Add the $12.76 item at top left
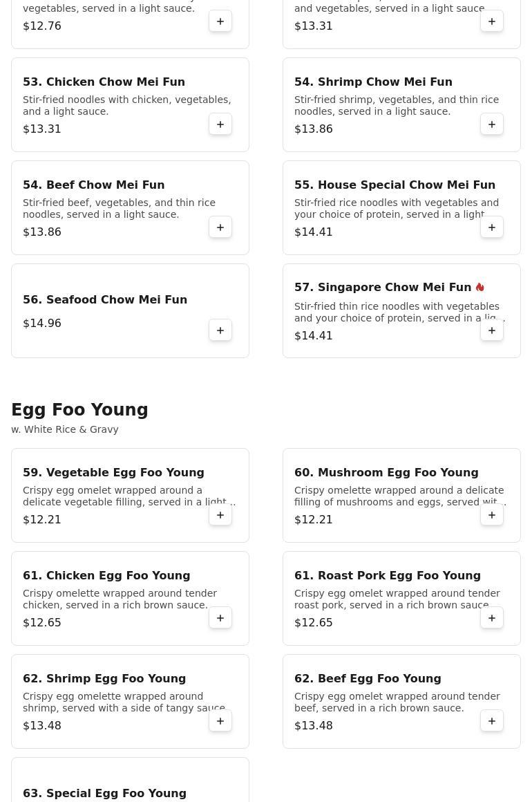This screenshot has height=802, width=532. [220, 21]
